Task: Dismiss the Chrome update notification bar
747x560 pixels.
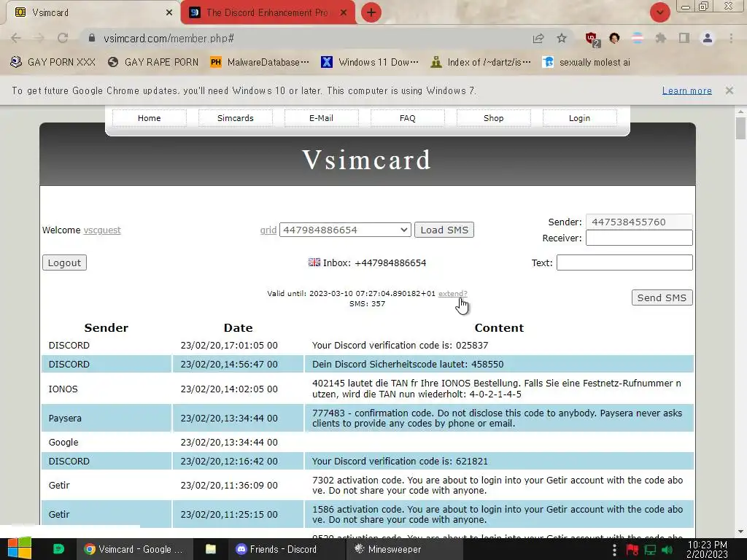Action: pos(729,90)
